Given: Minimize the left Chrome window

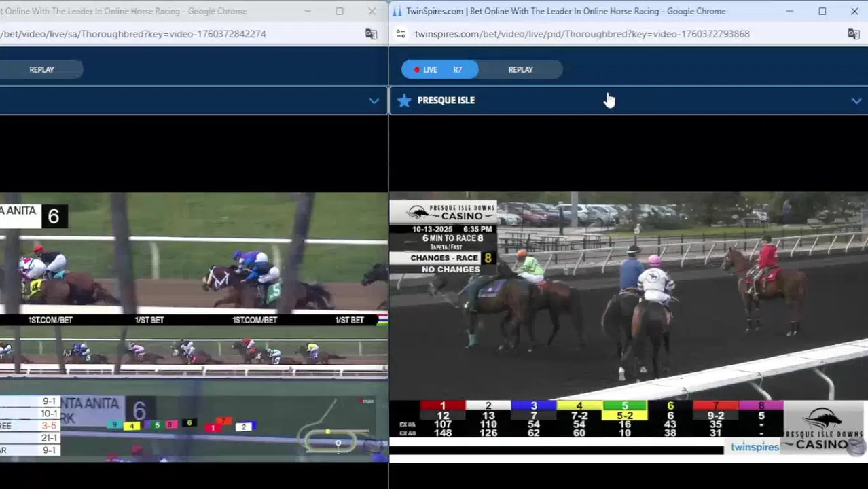Looking at the screenshot, I should click(307, 11).
